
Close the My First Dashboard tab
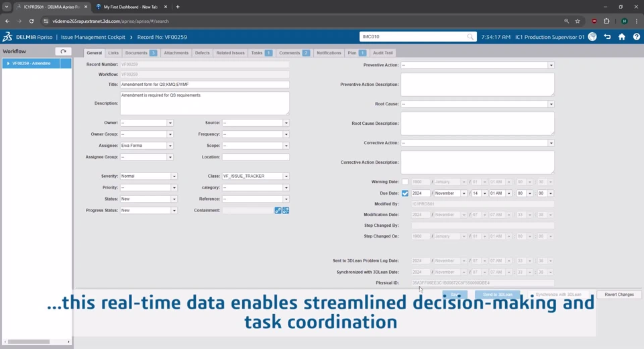(x=166, y=7)
